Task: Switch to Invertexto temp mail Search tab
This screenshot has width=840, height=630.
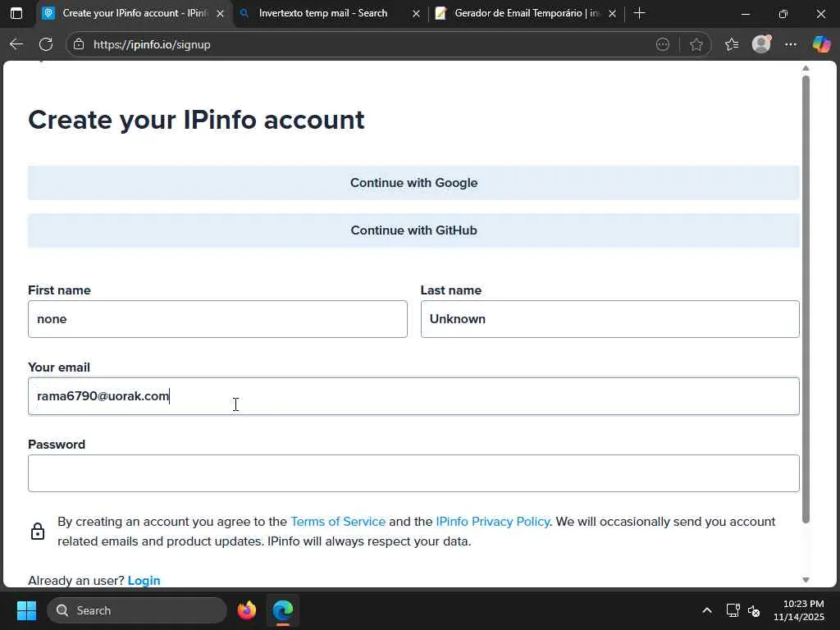Action: 322,13
